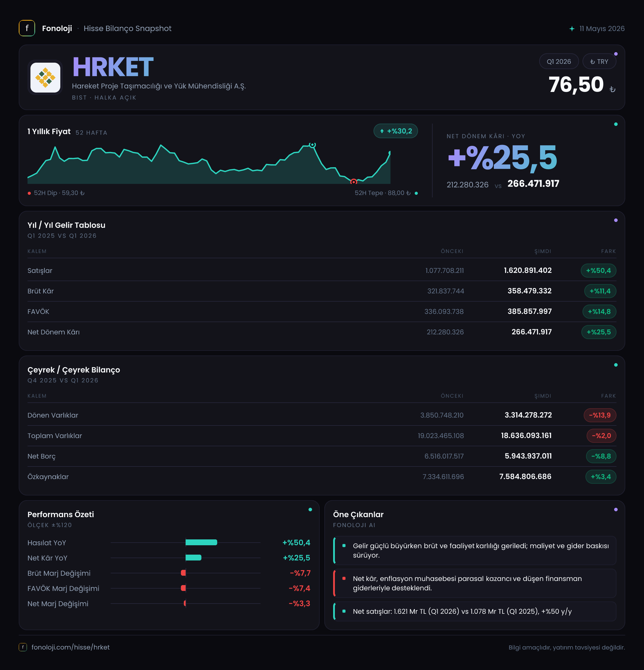Click the red dot beside 52H Dip
Screen dimensions: 644x670
point(29,193)
